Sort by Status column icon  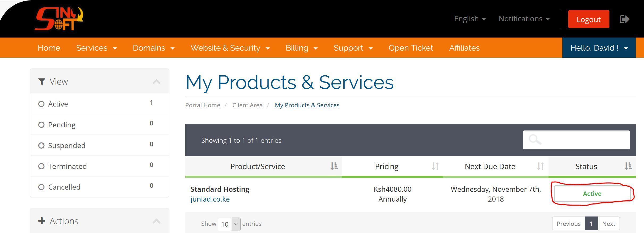point(628,166)
